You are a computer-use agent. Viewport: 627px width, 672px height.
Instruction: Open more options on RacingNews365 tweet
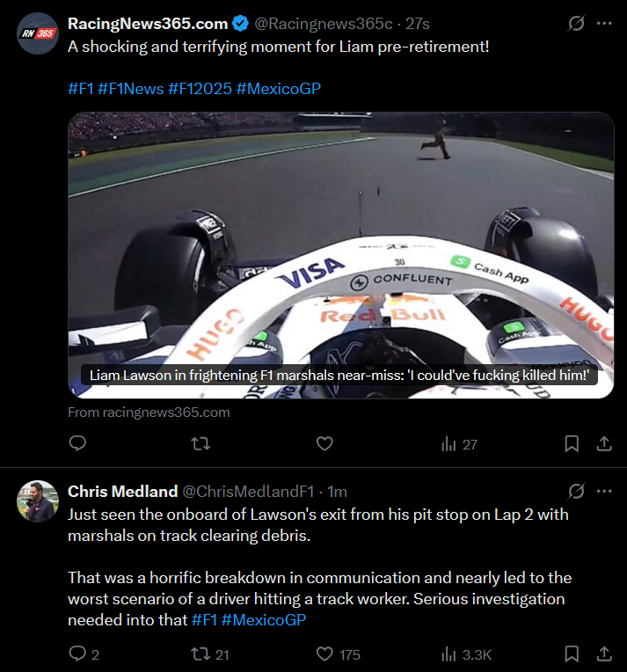click(x=604, y=24)
